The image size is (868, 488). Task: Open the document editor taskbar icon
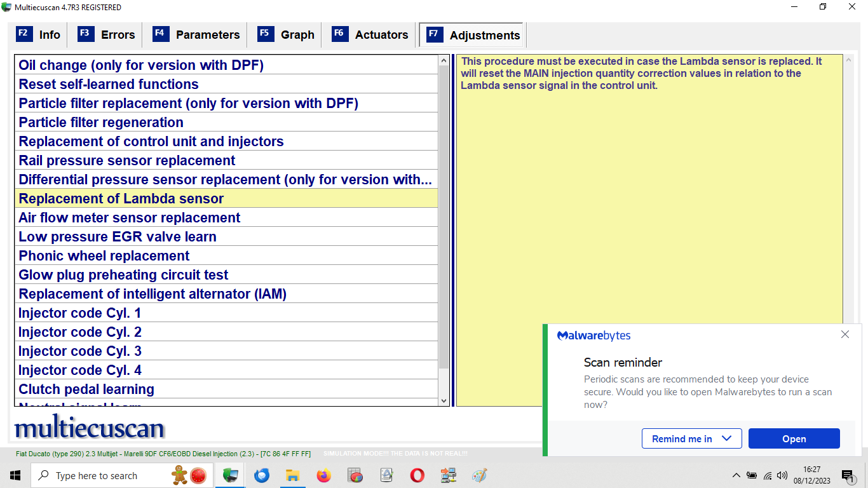pyautogui.click(x=386, y=475)
